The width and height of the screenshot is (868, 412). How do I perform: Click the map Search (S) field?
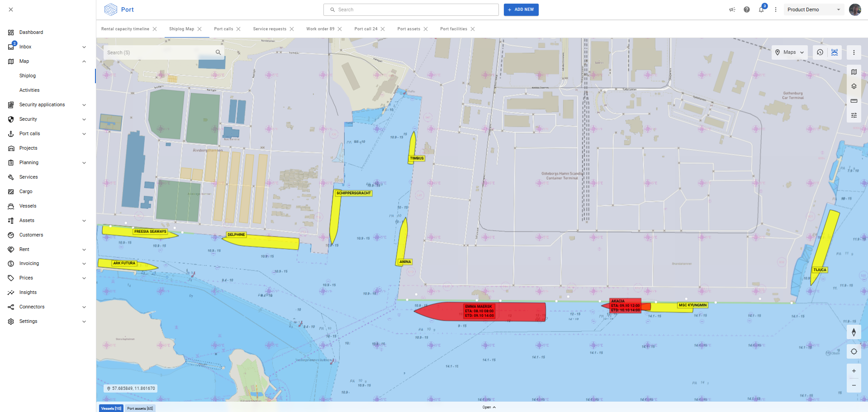coord(159,52)
